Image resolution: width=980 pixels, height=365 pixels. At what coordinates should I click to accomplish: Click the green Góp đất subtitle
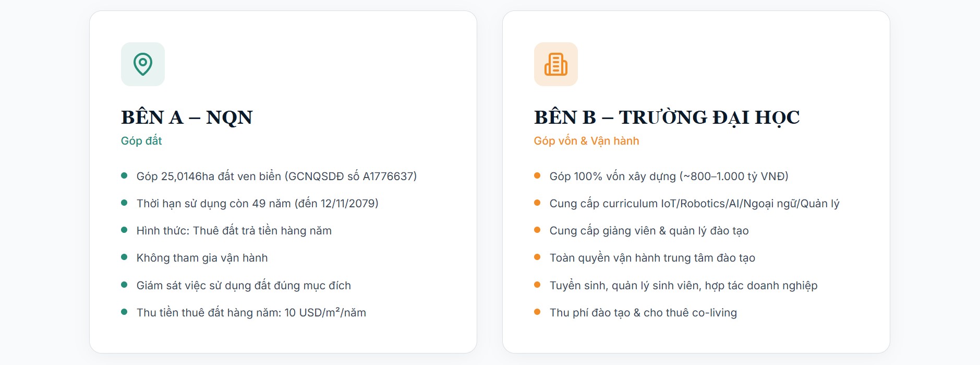[x=141, y=141]
